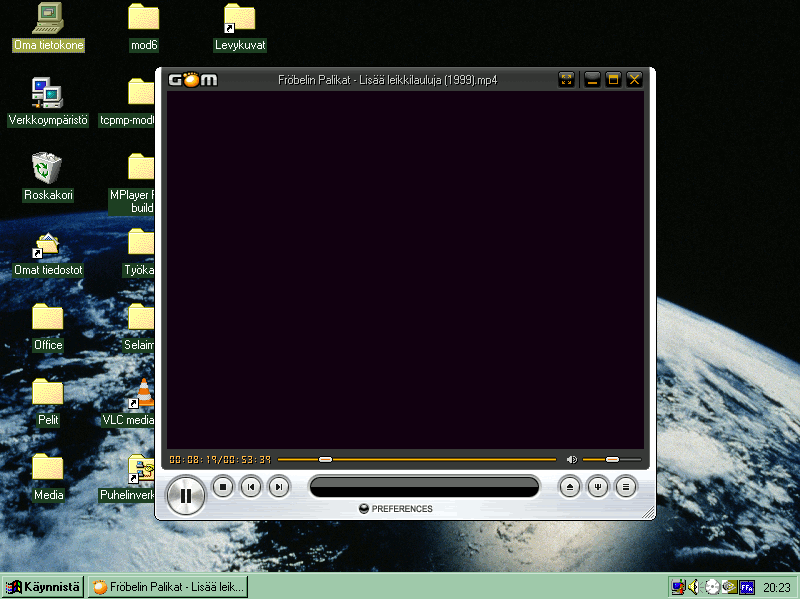Minimize the GOM Player window
Image resolution: width=801 pixels, height=599 pixels.
pos(592,80)
